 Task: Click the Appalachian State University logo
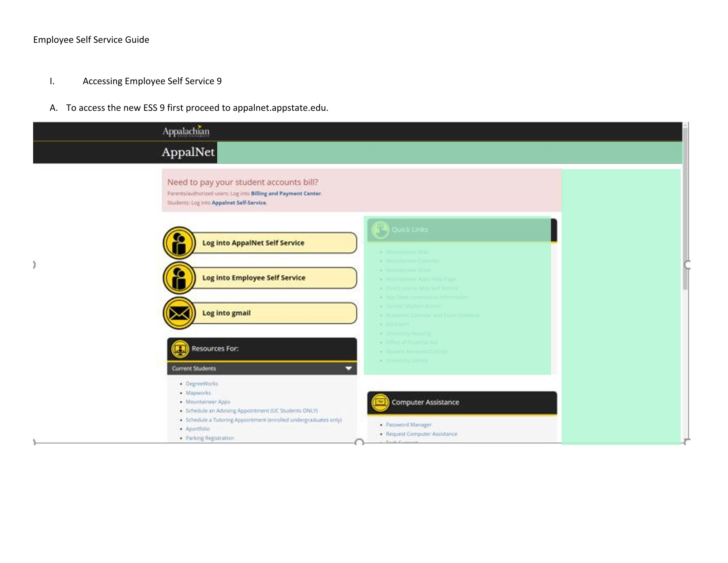[186, 131]
